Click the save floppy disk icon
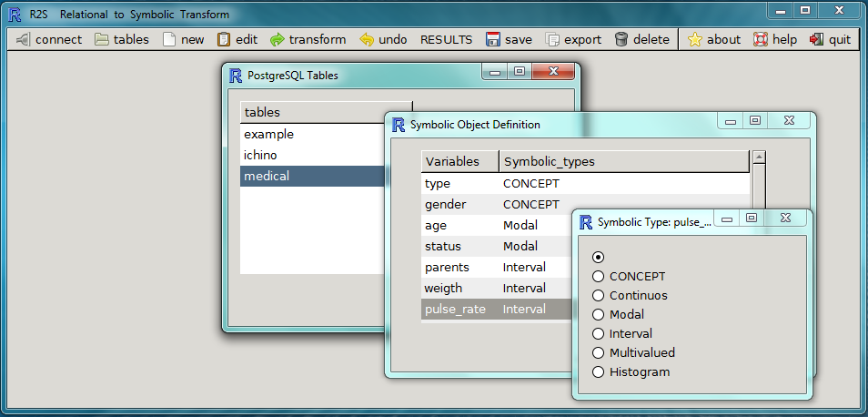 coord(493,39)
